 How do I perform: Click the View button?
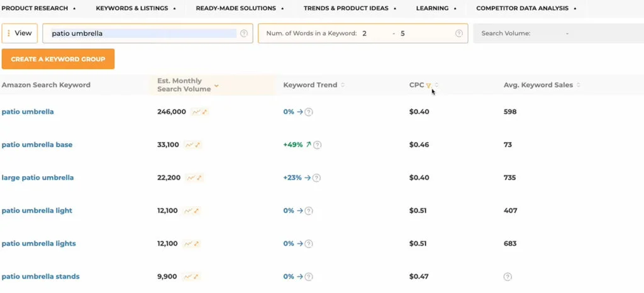click(x=19, y=33)
